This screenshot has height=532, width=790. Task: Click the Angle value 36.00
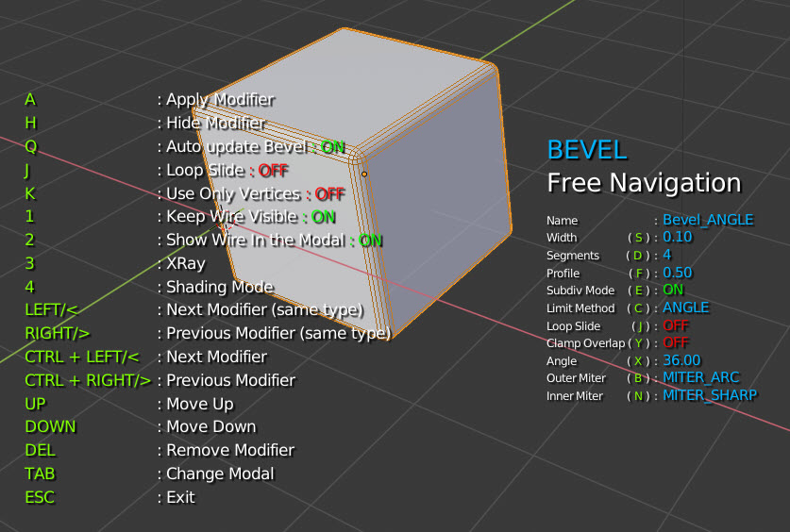point(681,360)
